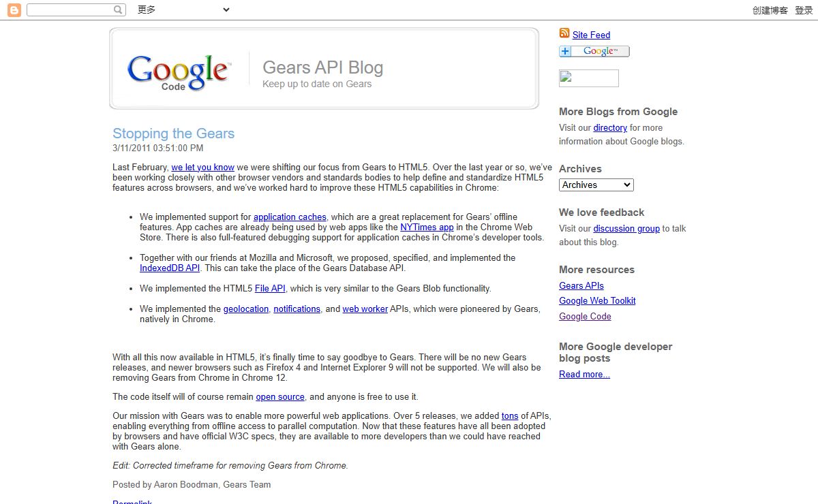Click the Add to Google button
This screenshot has width=818, height=504.
(x=594, y=51)
